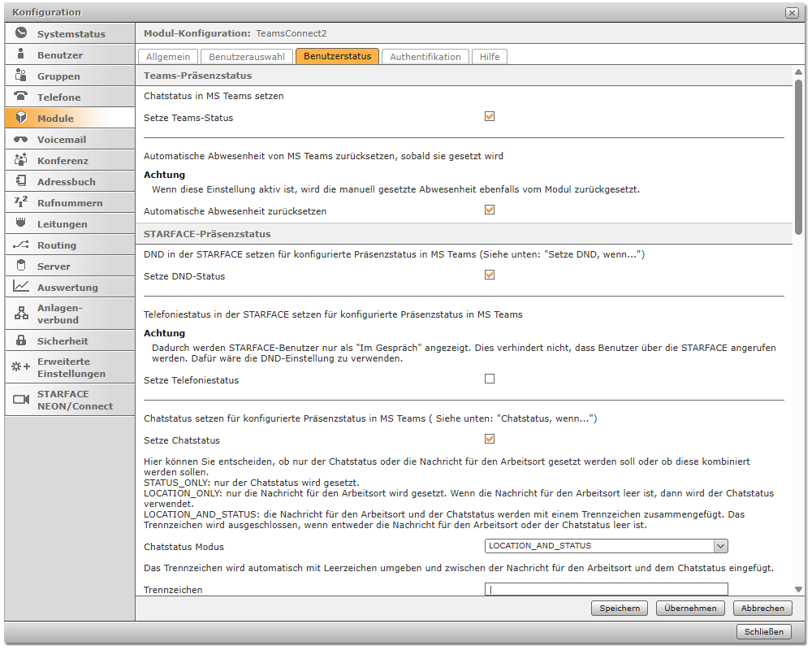The height and width of the screenshot is (650, 812).
Task: Click the STARFACE-Präsenzstatus section header
Action: pyautogui.click(x=207, y=234)
